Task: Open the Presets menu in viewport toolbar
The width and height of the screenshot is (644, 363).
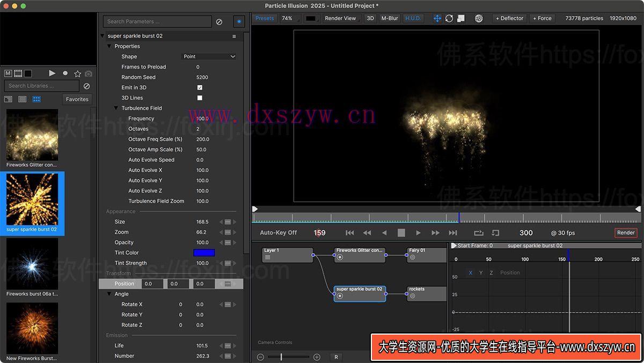Action: pyautogui.click(x=265, y=18)
